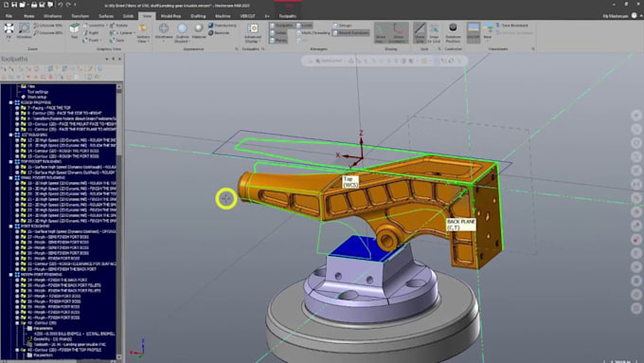644x363 pixels.
Task: Click the print icon in quick access toolbar
Action: tap(34, 5)
